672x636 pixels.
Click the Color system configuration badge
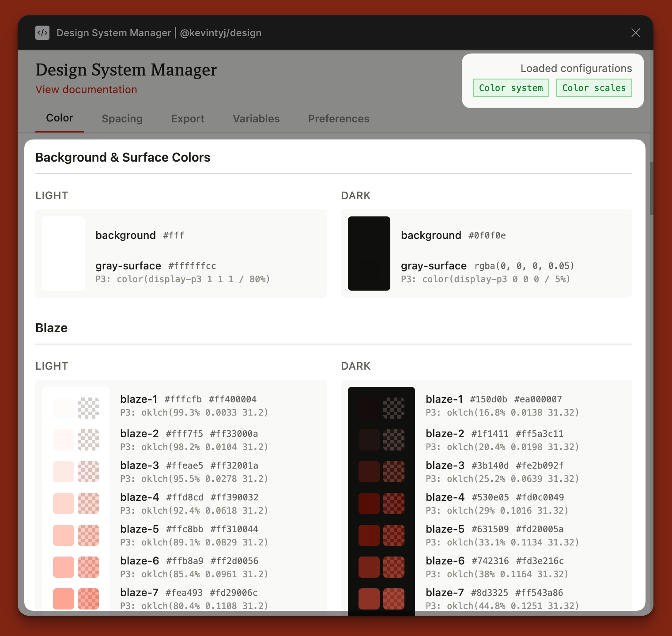(x=510, y=88)
